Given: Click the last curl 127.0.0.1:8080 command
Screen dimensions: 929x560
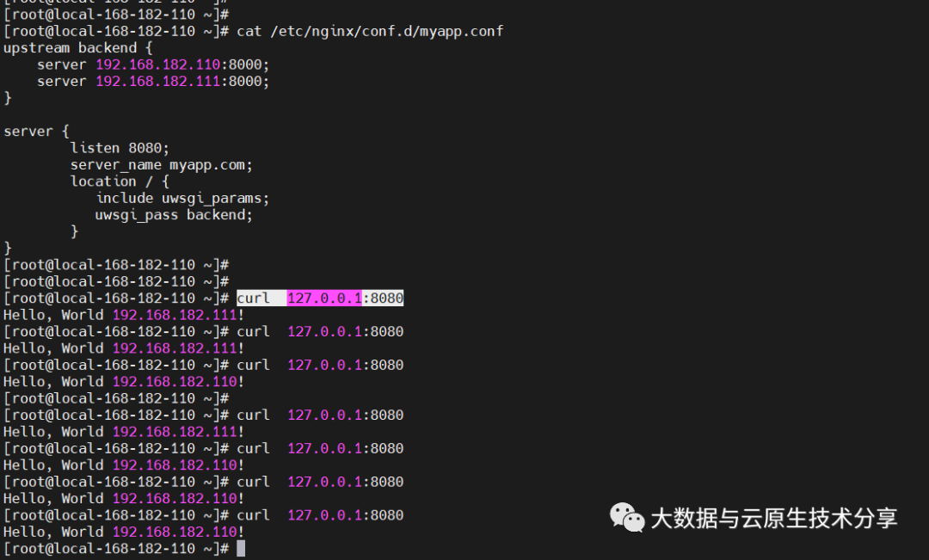Looking at the screenshot, I should (x=320, y=514).
